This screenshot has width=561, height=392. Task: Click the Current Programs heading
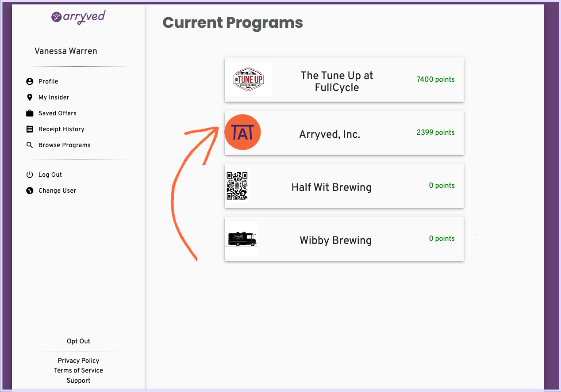pos(233,23)
